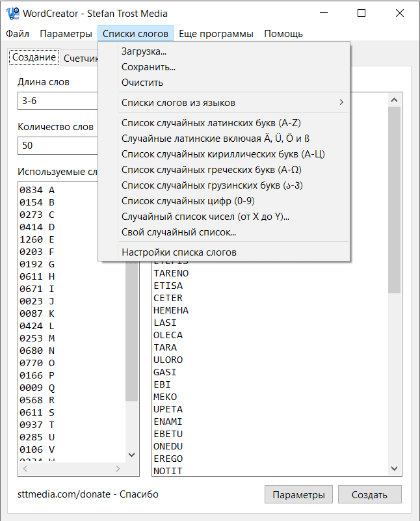Open the Файл menu
420x521 pixels.
pyautogui.click(x=18, y=34)
